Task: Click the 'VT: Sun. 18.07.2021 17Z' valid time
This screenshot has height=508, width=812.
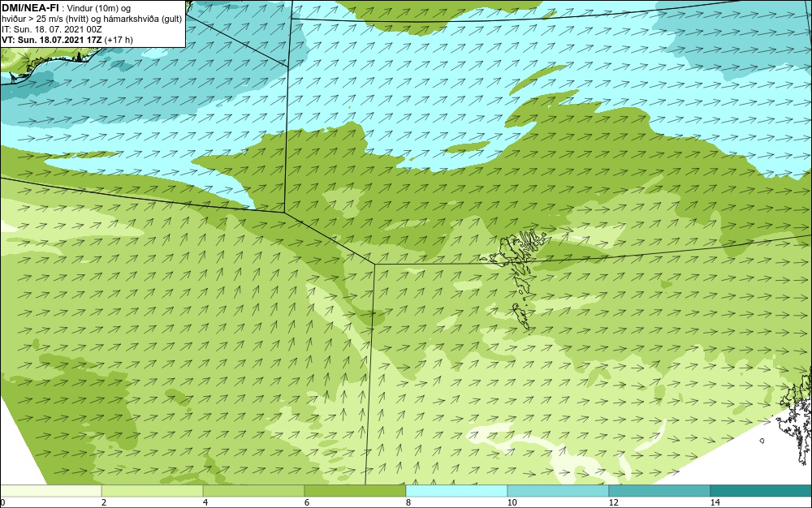Action: 52,40
